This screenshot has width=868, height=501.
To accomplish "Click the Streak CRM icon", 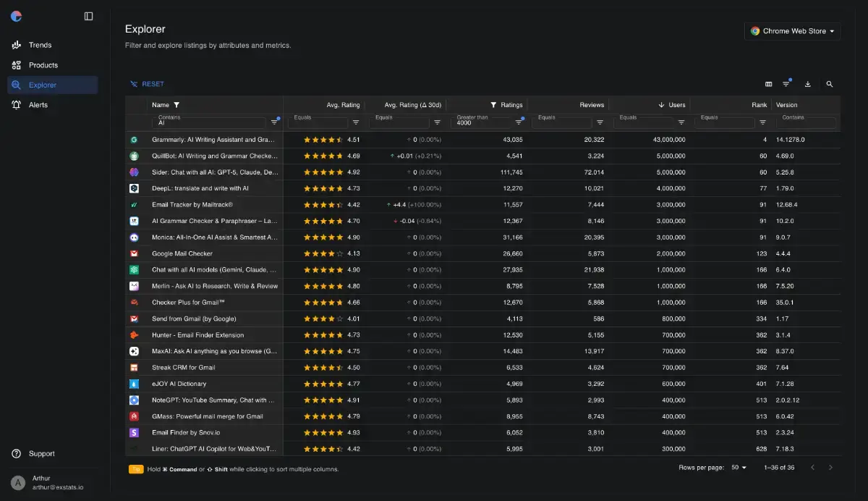I will tap(134, 367).
